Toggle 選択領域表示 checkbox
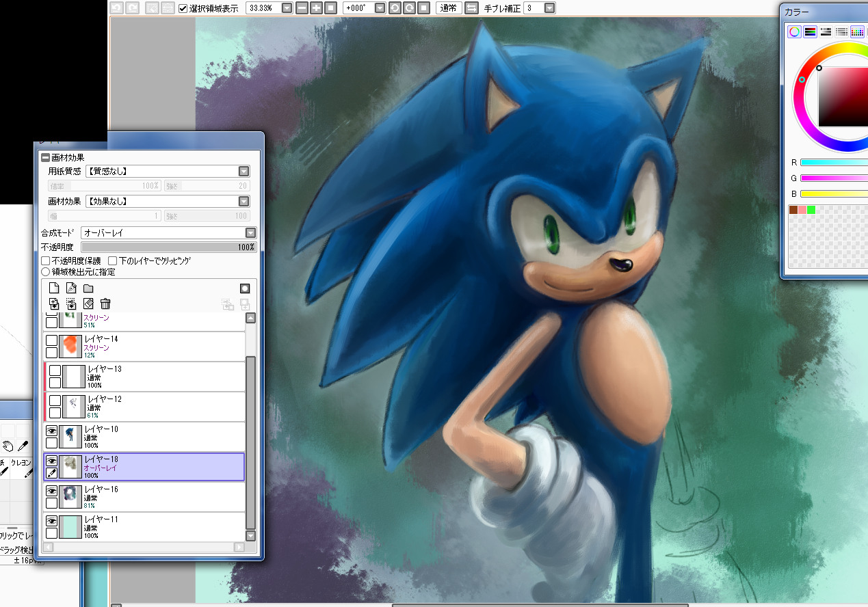This screenshot has height=607, width=868. [x=183, y=8]
